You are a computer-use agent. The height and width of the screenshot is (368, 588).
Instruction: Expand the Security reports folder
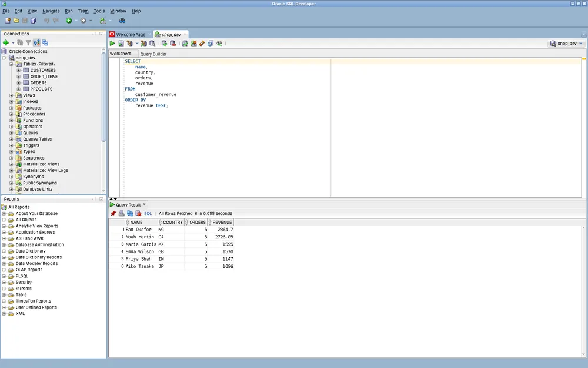coord(4,283)
